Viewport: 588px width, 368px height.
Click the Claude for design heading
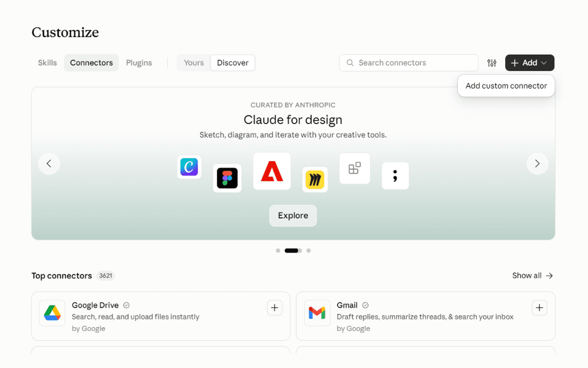pos(293,120)
